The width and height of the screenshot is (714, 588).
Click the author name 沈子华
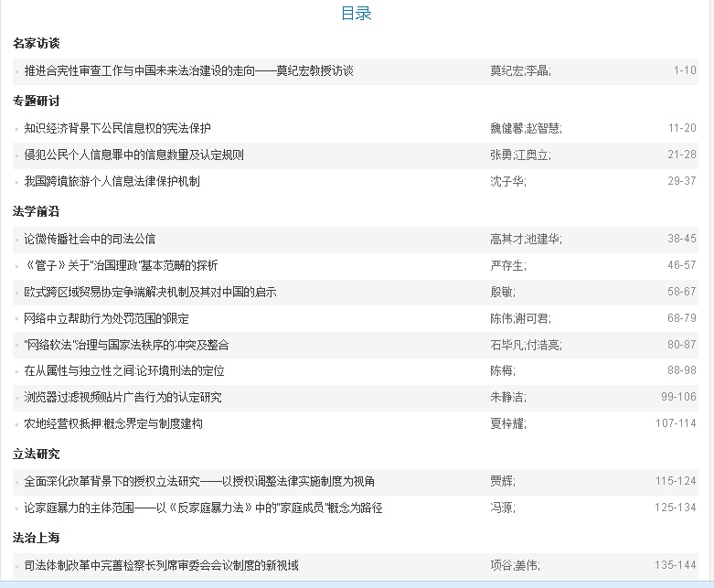(507, 181)
